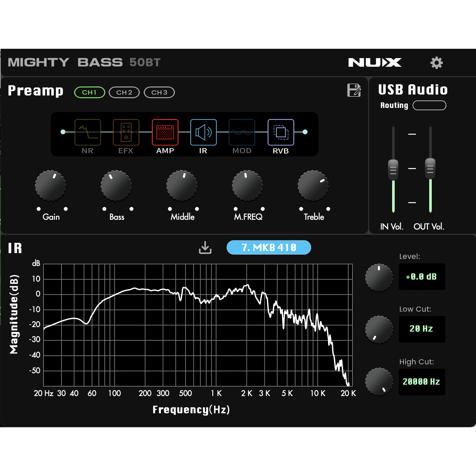The image size is (476, 476).
Task: Select the RVB reverb block
Action: (x=281, y=132)
